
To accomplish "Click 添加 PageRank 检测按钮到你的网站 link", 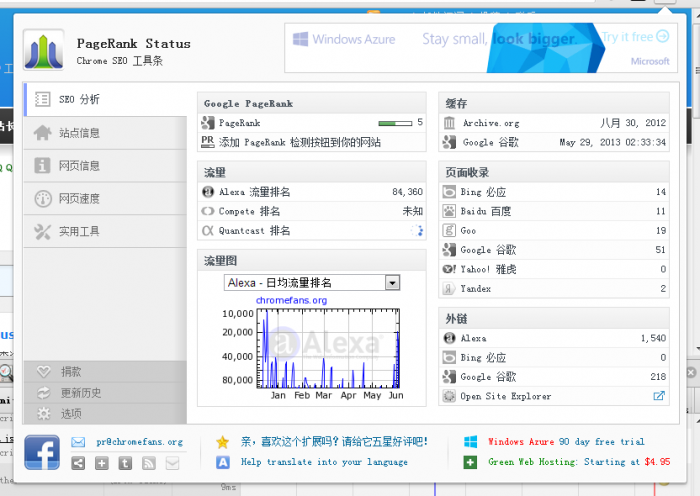I will (x=300, y=142).
